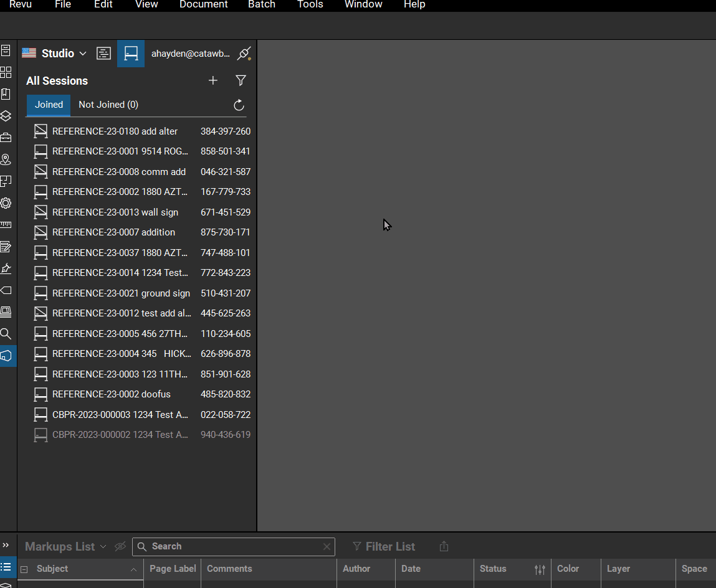
Task: Expand the Studio server dropdown
Action: pyautogui.click(x=83, y=54)
